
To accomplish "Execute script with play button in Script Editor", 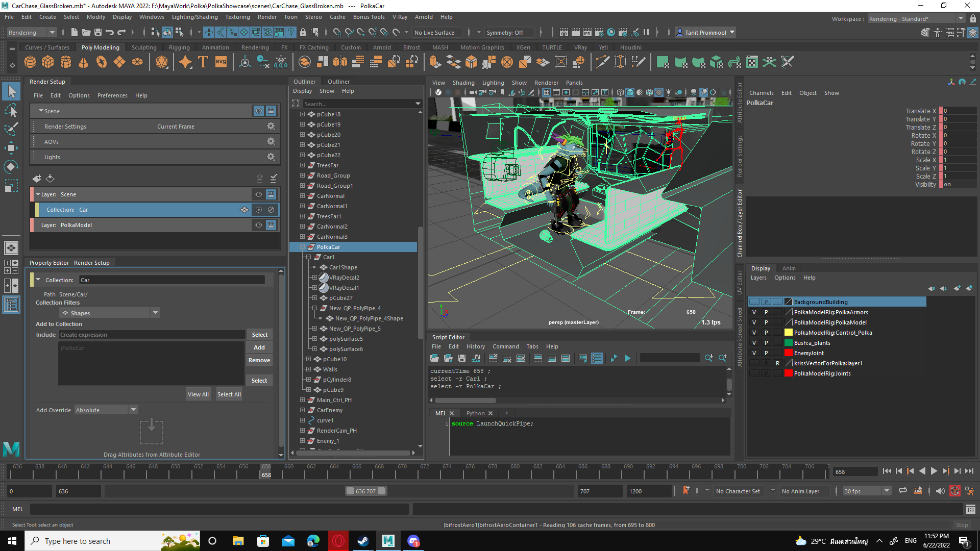I will click(628, 358).
